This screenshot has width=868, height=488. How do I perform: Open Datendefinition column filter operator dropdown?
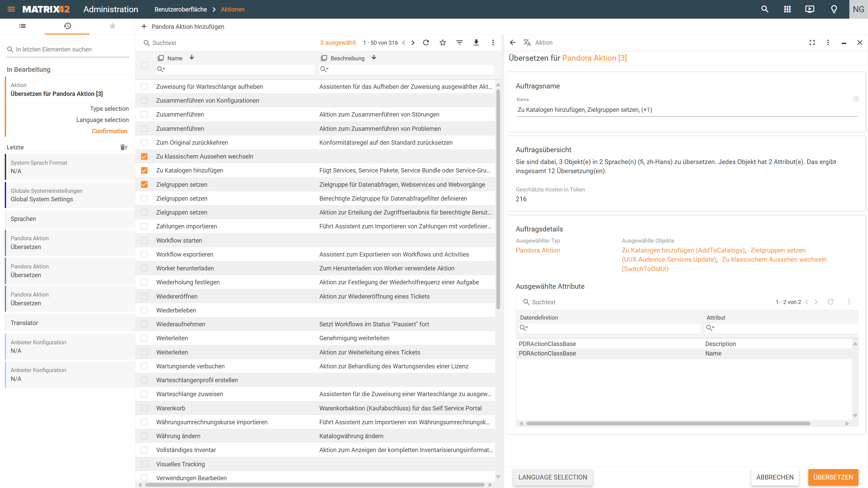coord(524,328)
